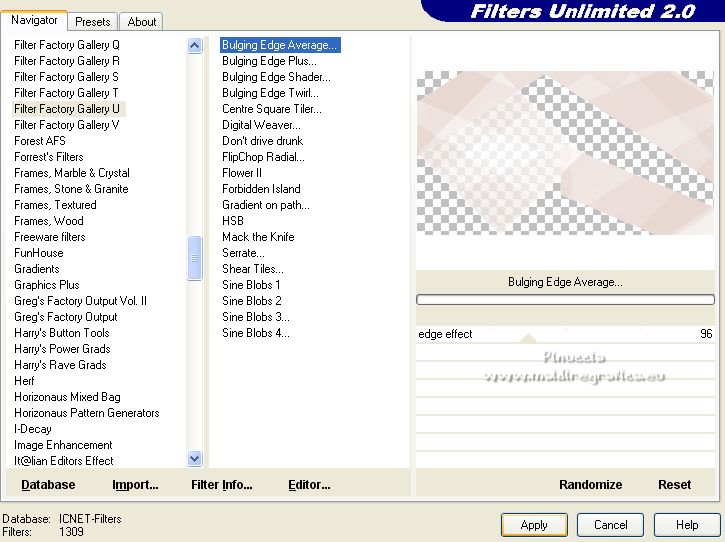
Task: Open the Presets tab
Action: (92, 22)
